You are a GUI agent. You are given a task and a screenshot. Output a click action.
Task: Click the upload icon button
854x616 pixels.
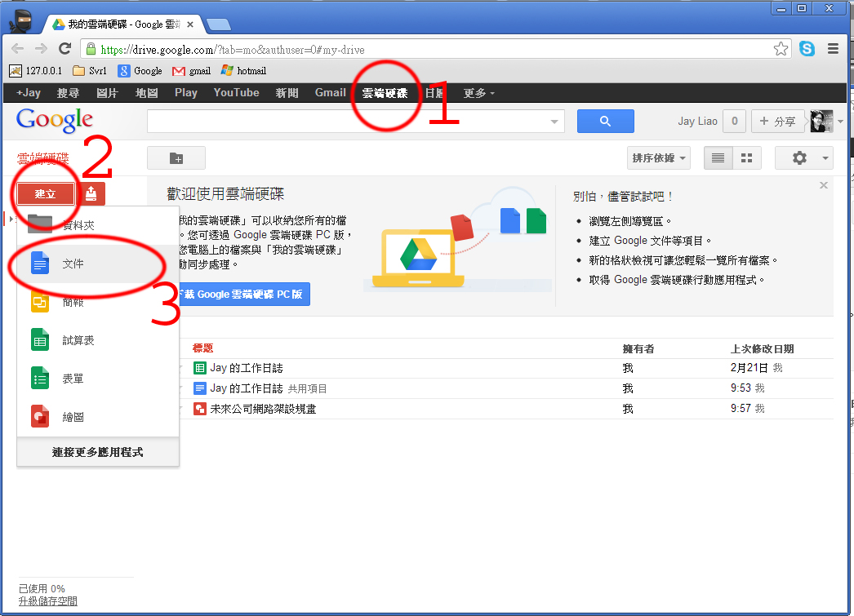[91, 193]
